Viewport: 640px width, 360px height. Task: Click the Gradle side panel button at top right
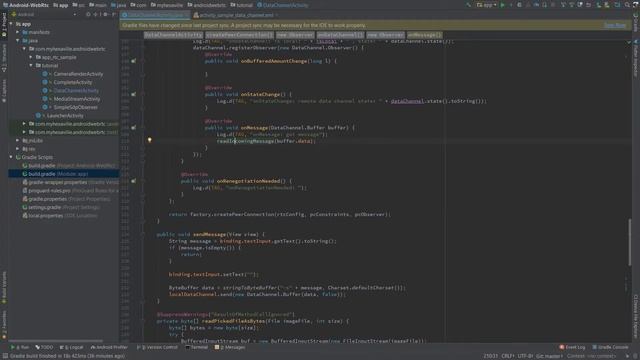pyautogui.click(x=636, y=22)
